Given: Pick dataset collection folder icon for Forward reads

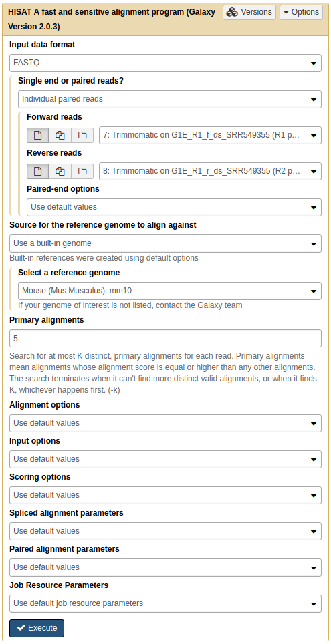Looking at the screenshot, I should 82,135.
